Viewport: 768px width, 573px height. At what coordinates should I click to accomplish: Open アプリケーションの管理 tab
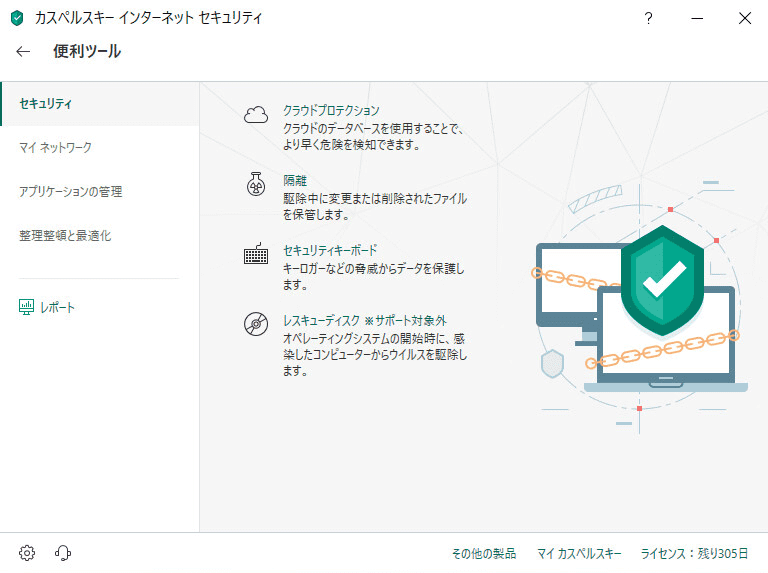tap(100, 191)
